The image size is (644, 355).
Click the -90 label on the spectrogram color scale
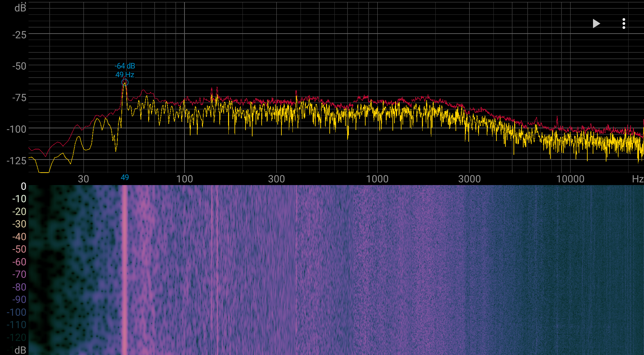click(19, 300)
